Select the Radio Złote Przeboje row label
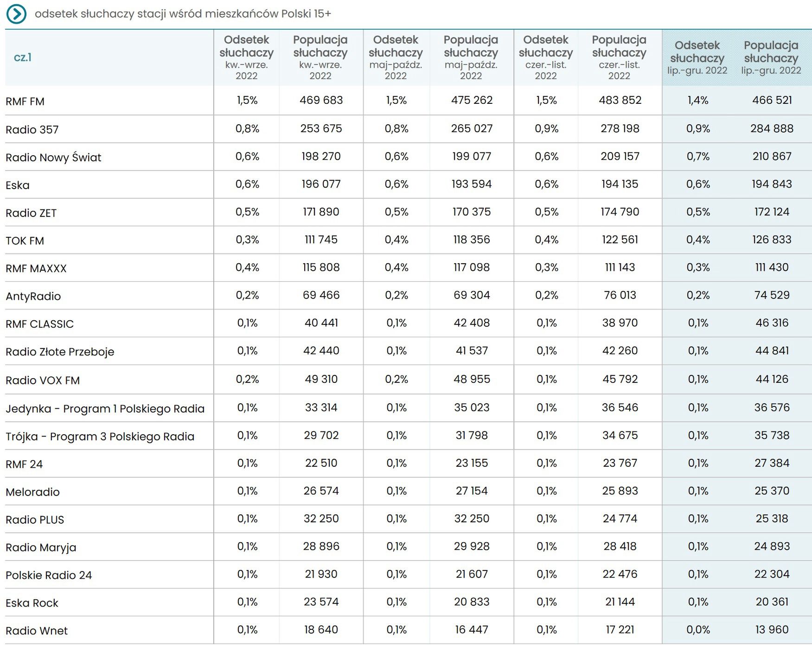This screenshot has height=647, width=812. coord(60,352)
